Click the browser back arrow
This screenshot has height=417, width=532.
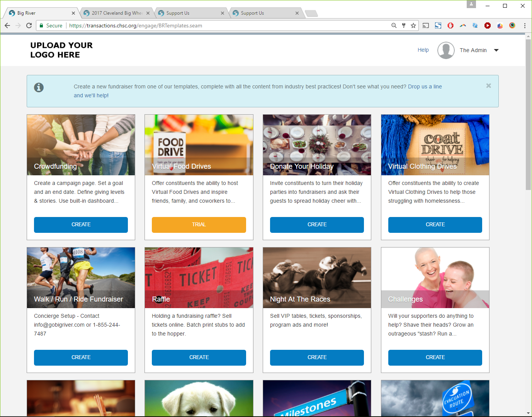[x=7, y=25]
